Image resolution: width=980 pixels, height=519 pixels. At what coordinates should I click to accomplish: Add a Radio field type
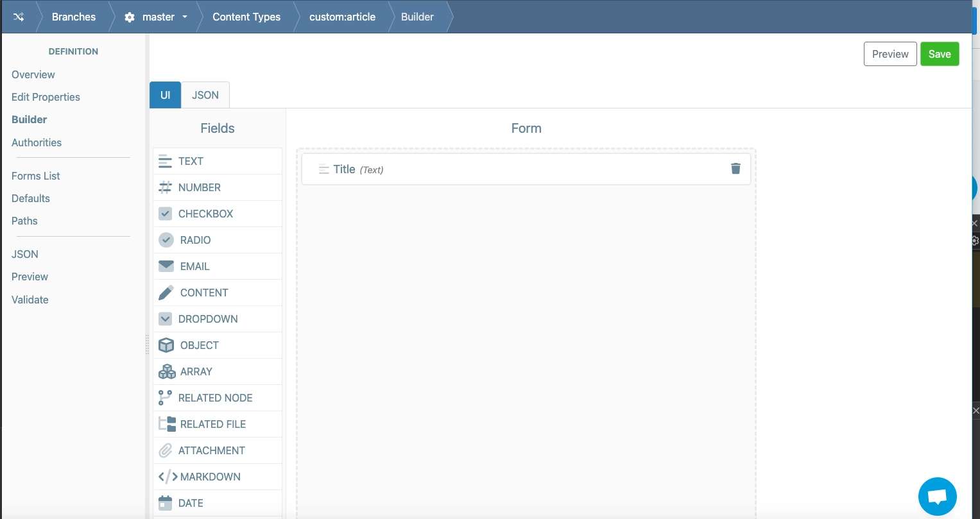[195, 240]
